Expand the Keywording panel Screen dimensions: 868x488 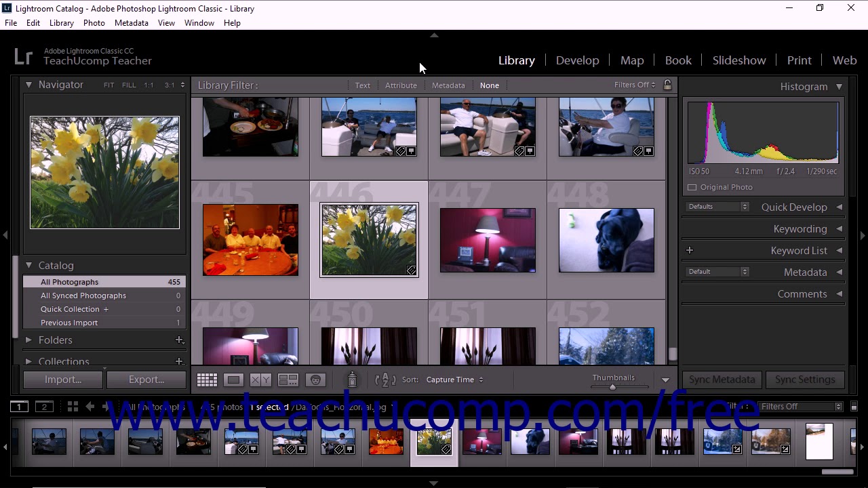tap(839, 229)
